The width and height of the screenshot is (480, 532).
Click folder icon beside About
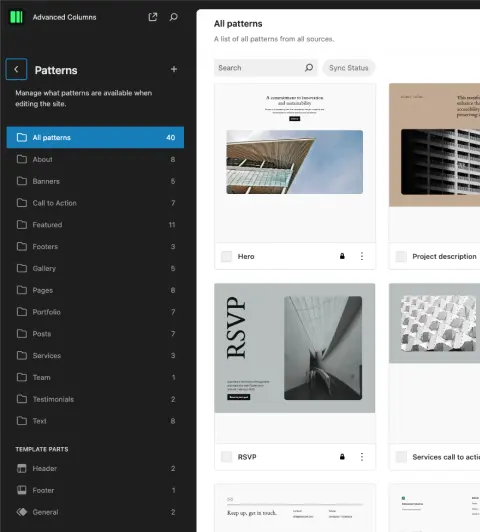tap(22, 159)
